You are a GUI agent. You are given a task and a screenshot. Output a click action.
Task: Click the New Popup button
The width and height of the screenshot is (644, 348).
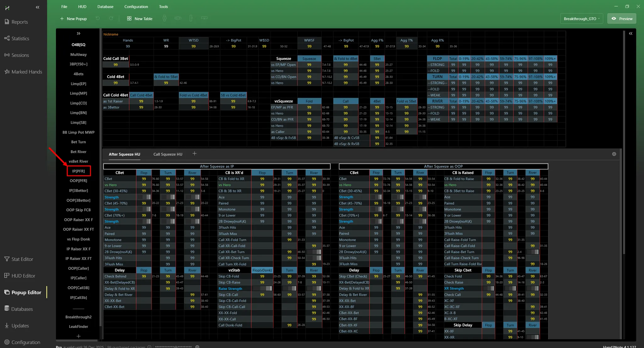pos(74,19)
